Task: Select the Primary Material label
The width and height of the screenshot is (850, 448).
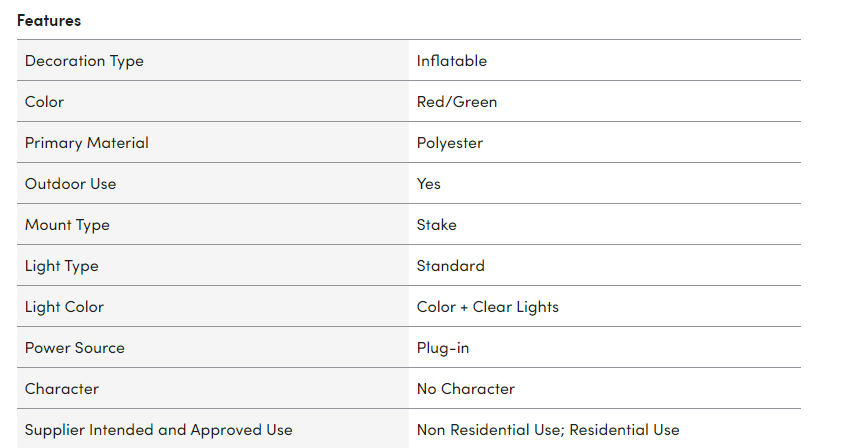Action: coord(86,143)
